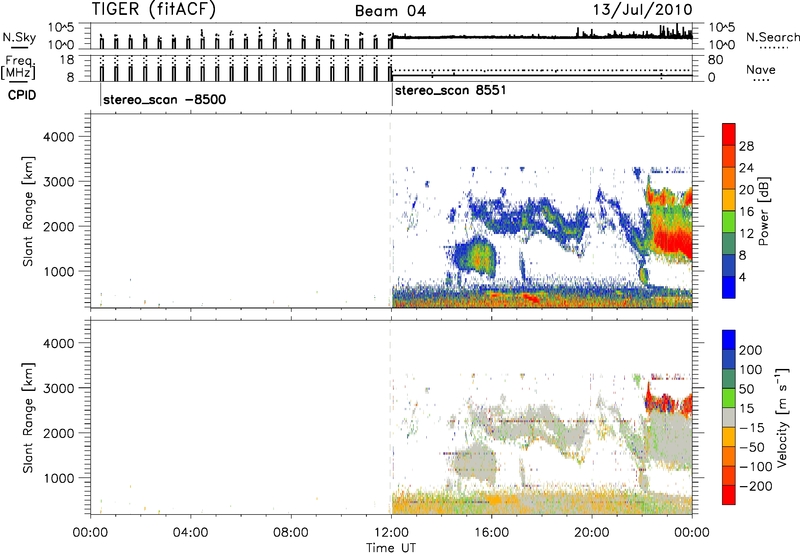Click the "16:00" time tick label
This screenshot has width=800, height=554.
click(491, 533)
